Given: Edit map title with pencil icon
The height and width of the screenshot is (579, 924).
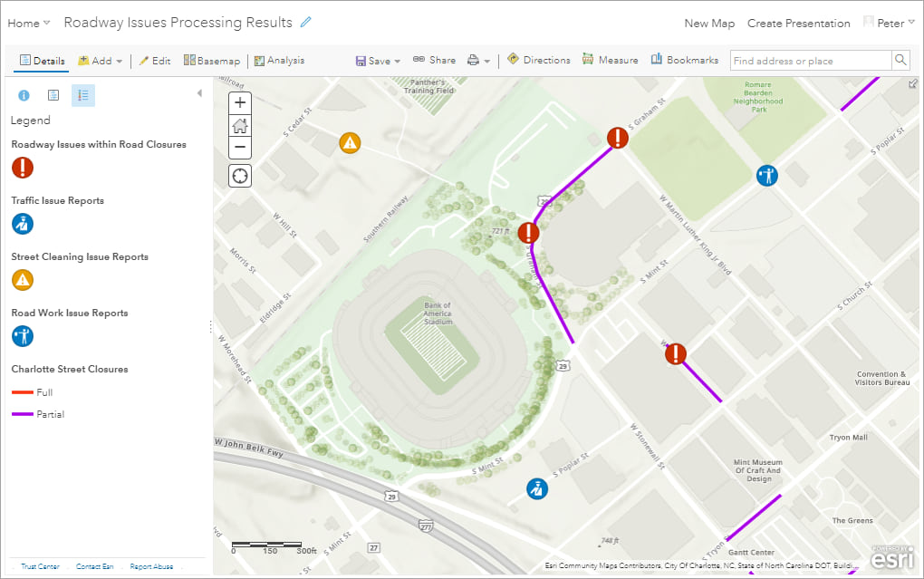Looking at the screenshot, I should coord(306,23).
